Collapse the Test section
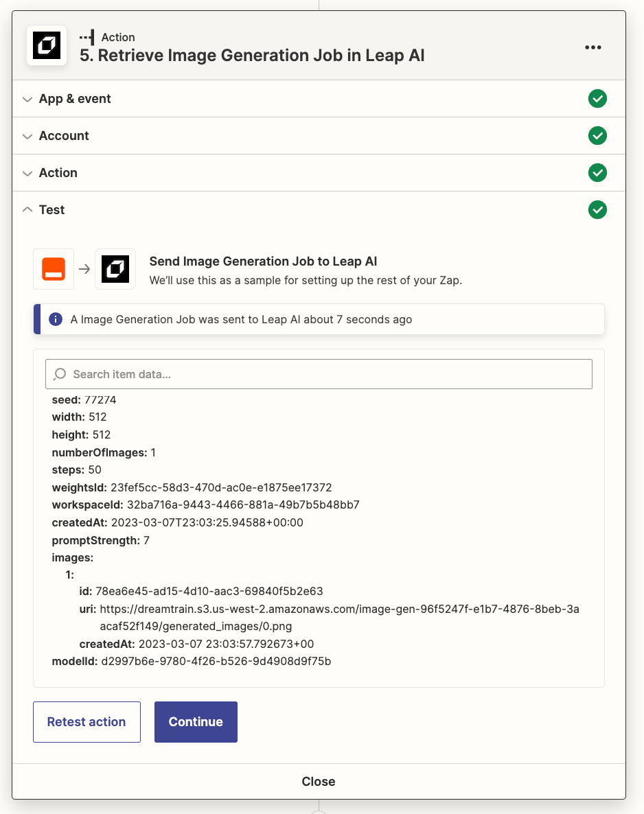Screen dimensions: 644x814 point(27,210)
